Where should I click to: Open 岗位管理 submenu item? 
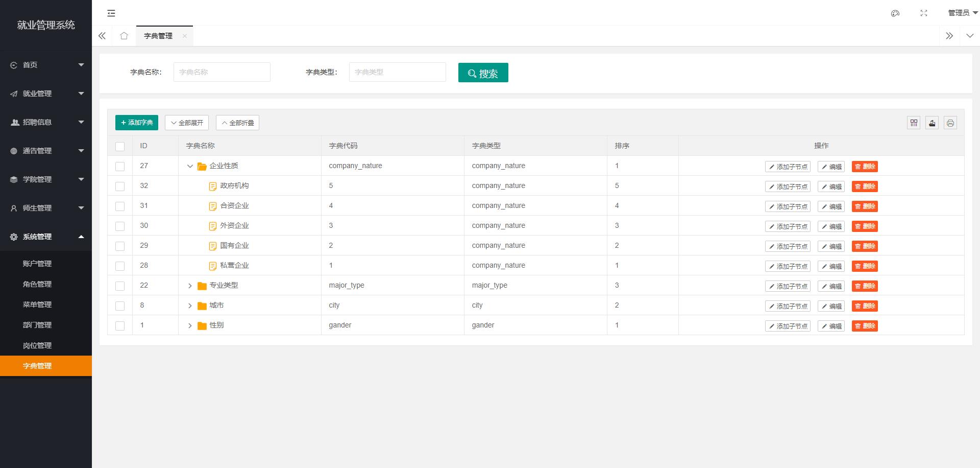(x=46, y=345)
